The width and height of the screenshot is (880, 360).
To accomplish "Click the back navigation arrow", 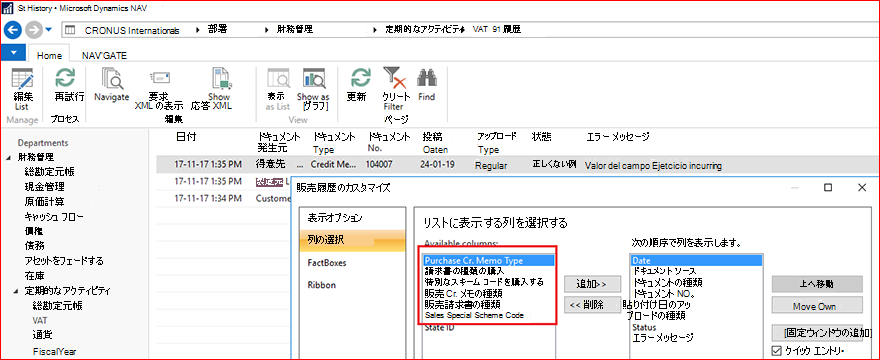I will tap(13, 29).
